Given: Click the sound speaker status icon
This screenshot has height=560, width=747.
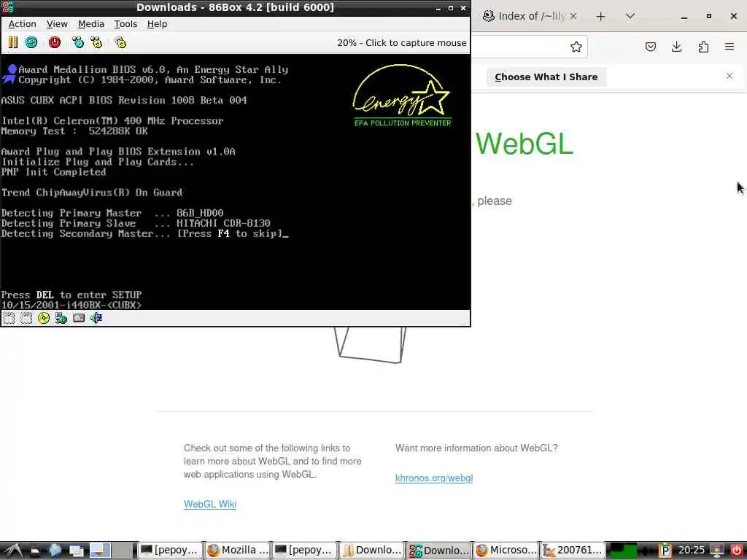Looking at the screenshot, I should coord(96,318).
